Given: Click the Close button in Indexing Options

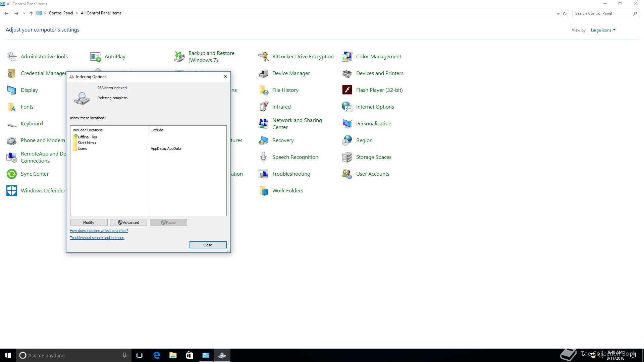Looking at the screenshot, I should (208, 245).
